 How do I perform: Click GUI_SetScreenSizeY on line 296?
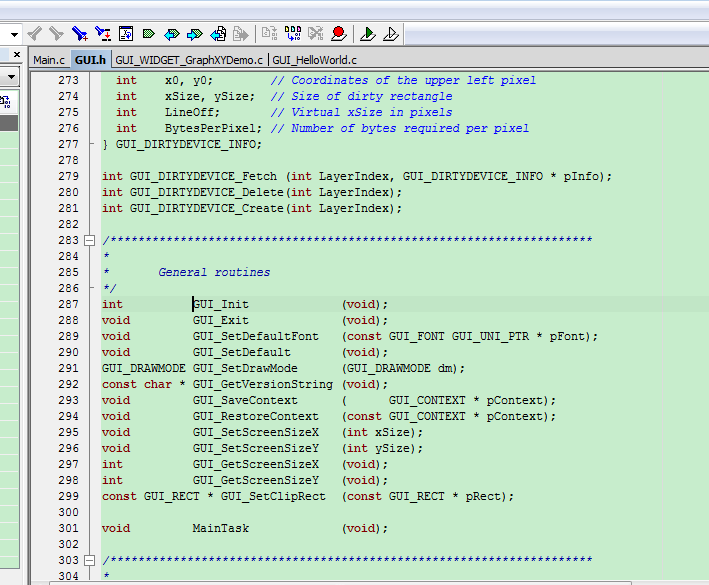pyautogui.click(x=255, y=448)
